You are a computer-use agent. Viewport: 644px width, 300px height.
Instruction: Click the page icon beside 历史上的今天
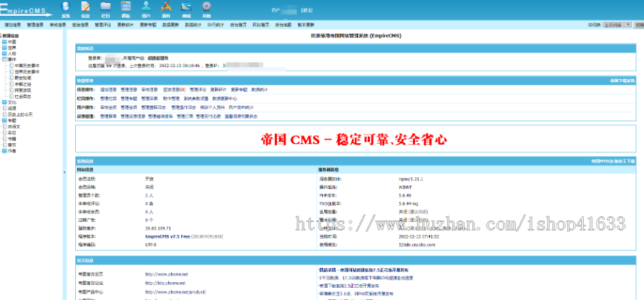(x=4, y=115)
